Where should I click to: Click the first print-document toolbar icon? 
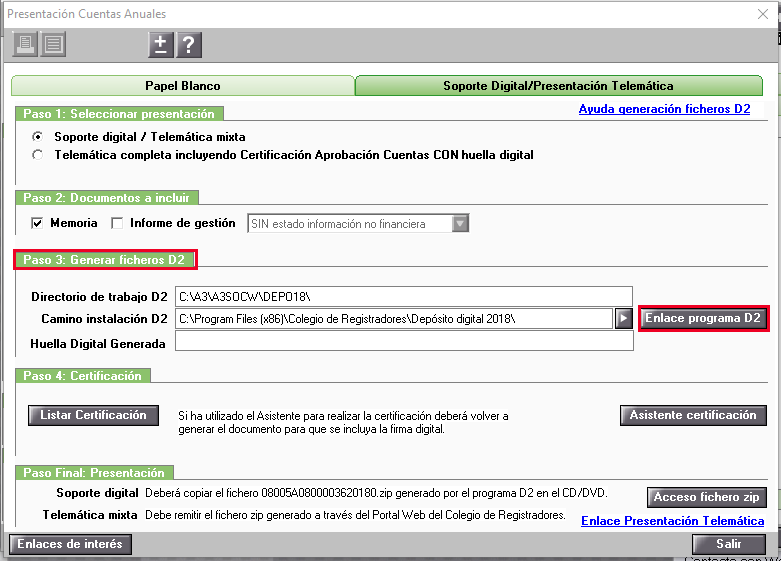click(25, 44)
